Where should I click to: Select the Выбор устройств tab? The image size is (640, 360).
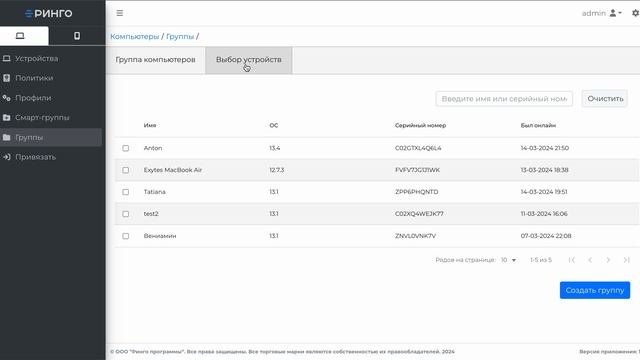(x=249, y=60)
